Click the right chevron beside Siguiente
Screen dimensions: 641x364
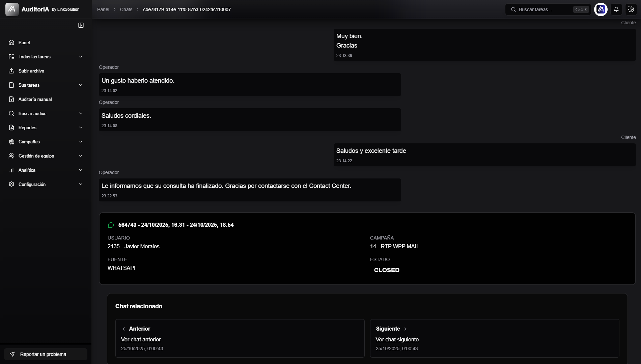tap(406, 329)
